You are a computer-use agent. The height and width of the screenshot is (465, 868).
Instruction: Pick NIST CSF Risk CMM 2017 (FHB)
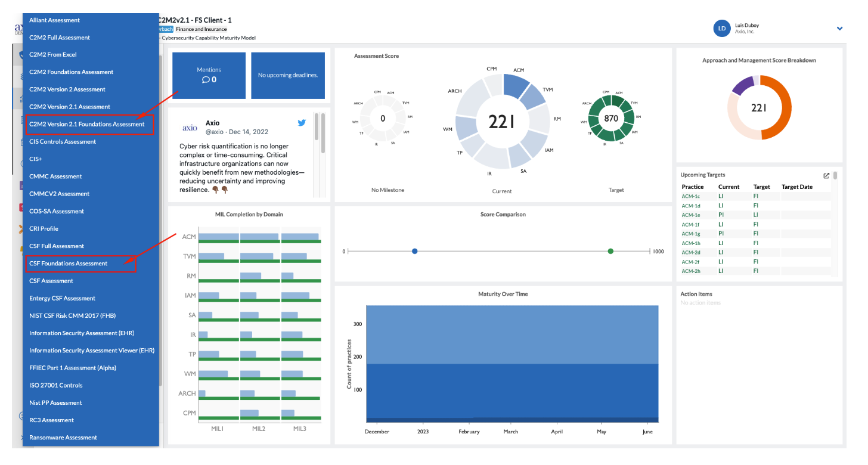(x=72, y=315)
